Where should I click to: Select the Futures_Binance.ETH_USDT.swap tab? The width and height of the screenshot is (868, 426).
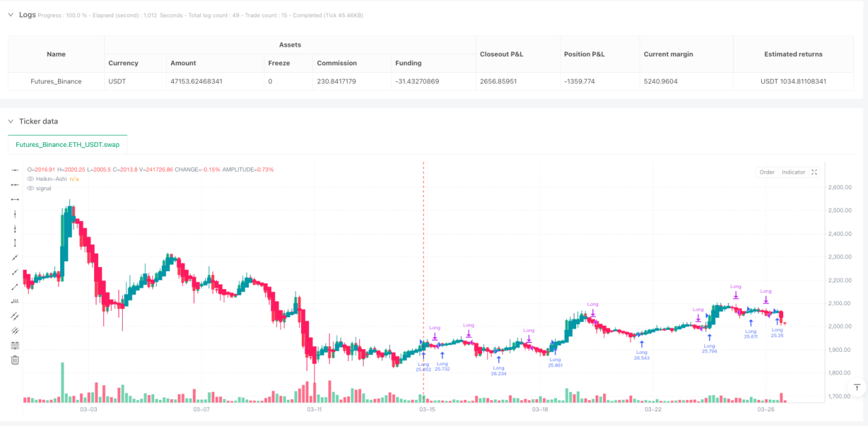click(67, 144)
